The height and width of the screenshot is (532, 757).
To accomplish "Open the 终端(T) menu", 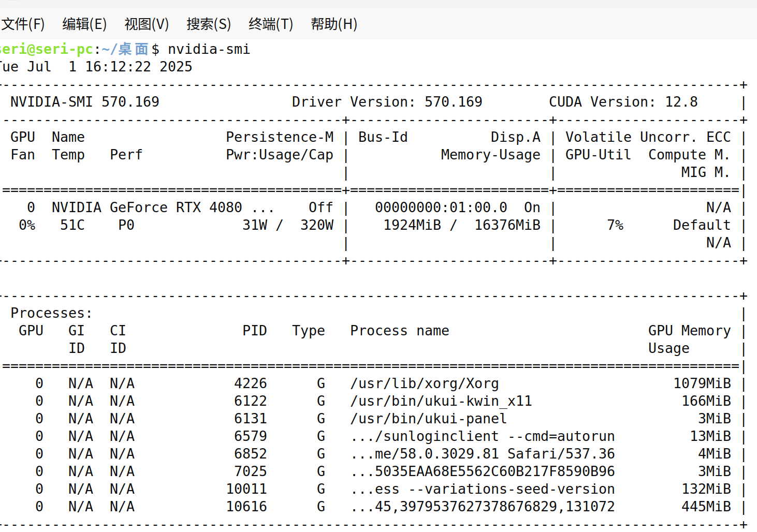I will coord(271,24).
